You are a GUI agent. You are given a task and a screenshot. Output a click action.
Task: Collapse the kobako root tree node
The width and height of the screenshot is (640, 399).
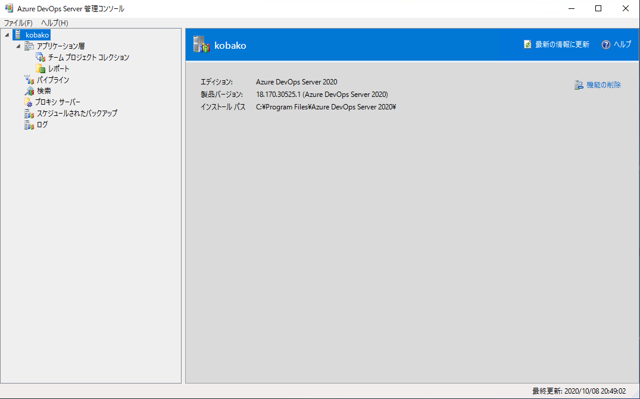tap(7, 35)
